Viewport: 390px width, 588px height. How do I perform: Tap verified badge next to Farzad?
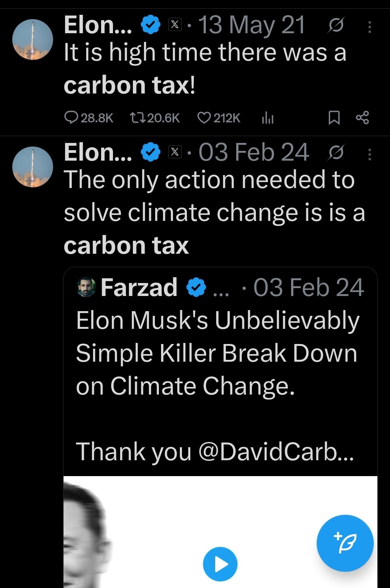tap(196, 287)
